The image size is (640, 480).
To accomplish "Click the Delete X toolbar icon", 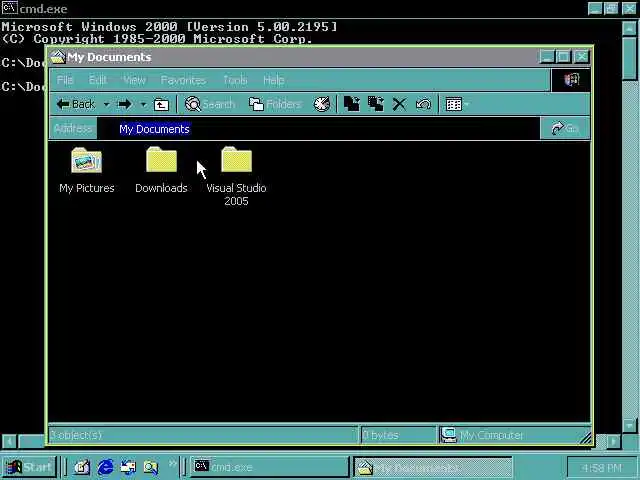I will pyautogui.click(x=400, y=104).
